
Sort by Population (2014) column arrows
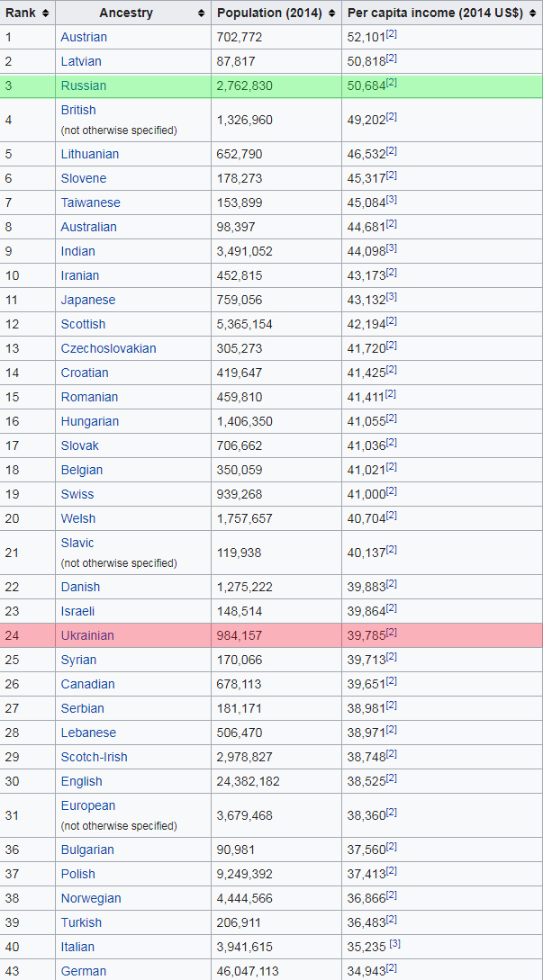(x=331, y=13)
